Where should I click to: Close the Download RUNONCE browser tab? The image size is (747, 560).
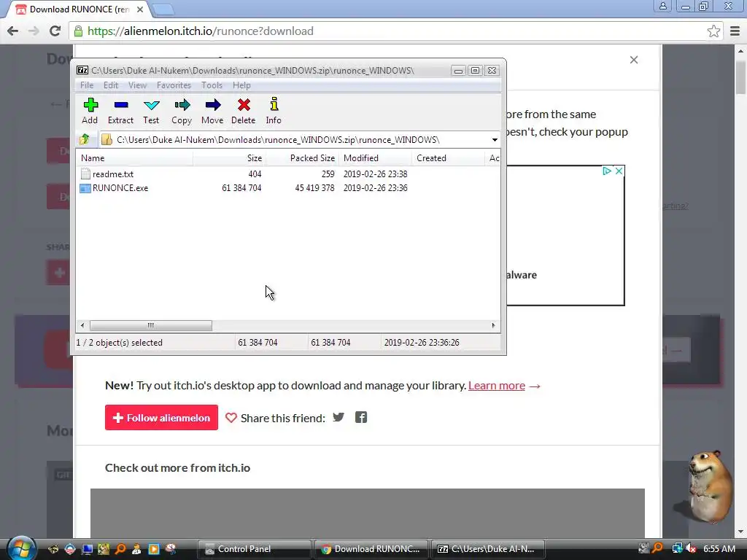[140, 9]
